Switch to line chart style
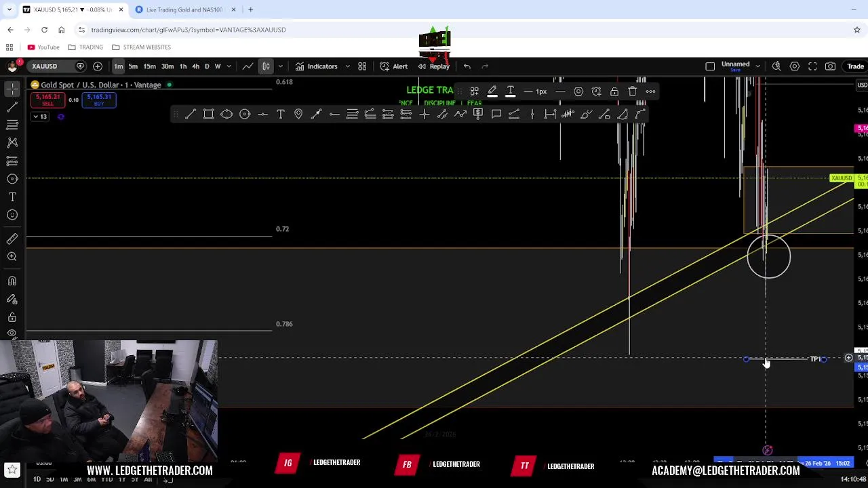This screenshot has height=488, width=868. point(248,66)
